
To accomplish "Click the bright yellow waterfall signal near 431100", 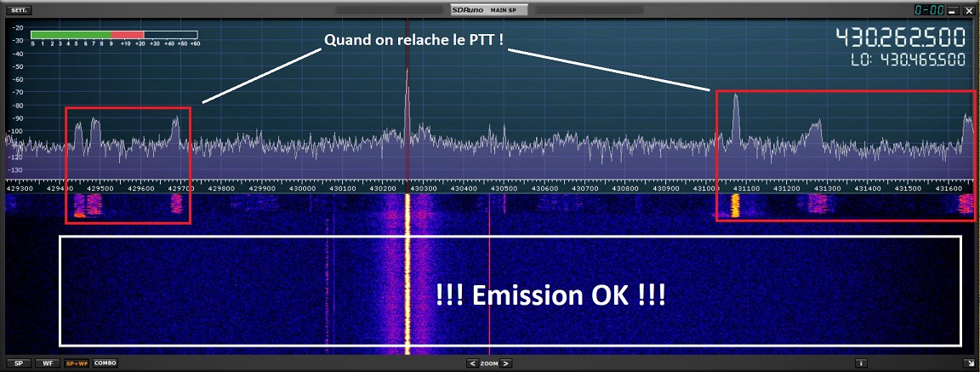I will pos(735,204).
